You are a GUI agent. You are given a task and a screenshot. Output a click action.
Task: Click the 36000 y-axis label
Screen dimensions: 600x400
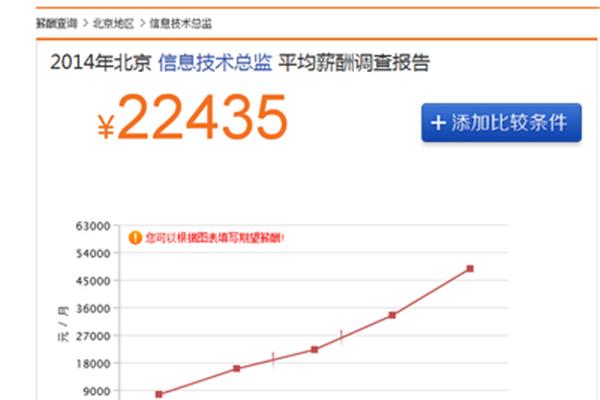click(93, 309)
